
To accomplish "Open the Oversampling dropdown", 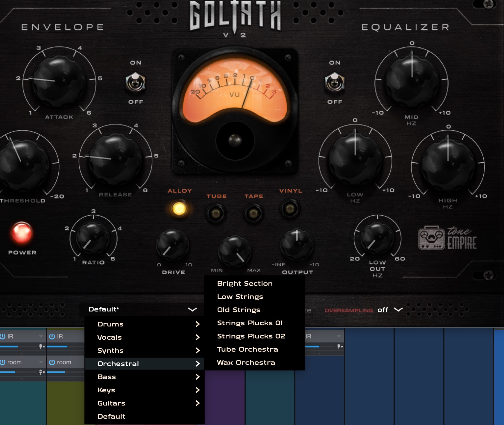I will [390, 310].
